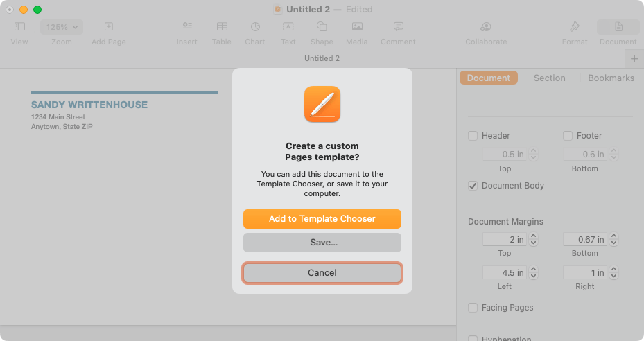
Task: Select the Untitled 2 document tab
Action: [322, 58]
